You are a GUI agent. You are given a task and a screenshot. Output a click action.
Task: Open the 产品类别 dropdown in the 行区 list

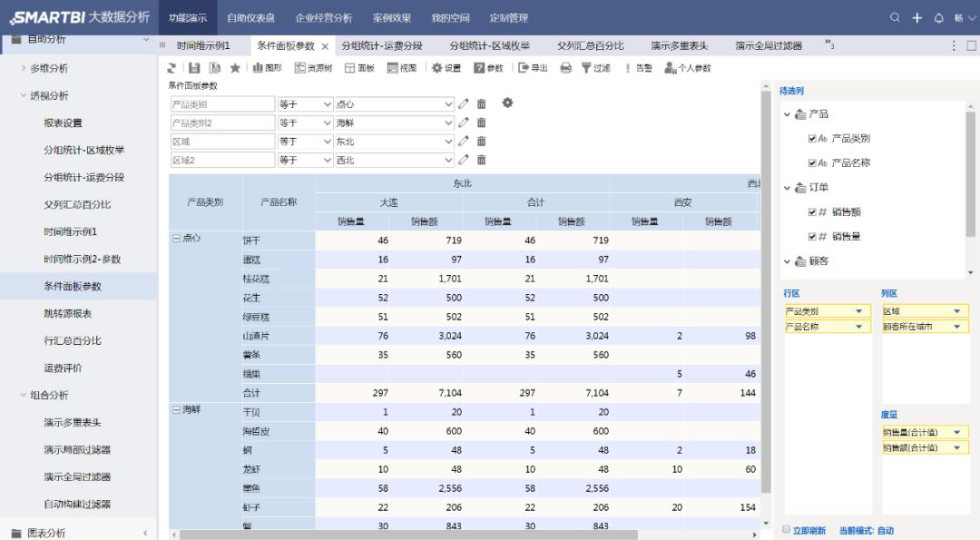(x=859, y=311)
